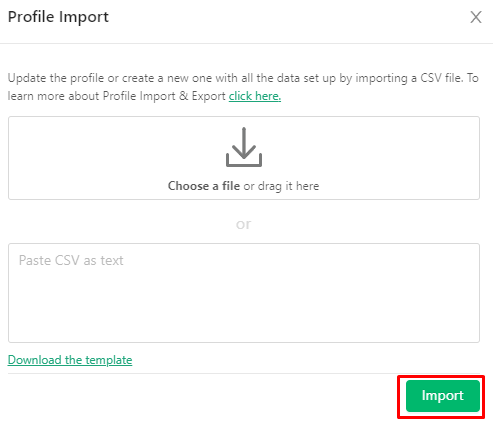Click the green Import button
Screen dimensions: 493x423
(443, 396)
